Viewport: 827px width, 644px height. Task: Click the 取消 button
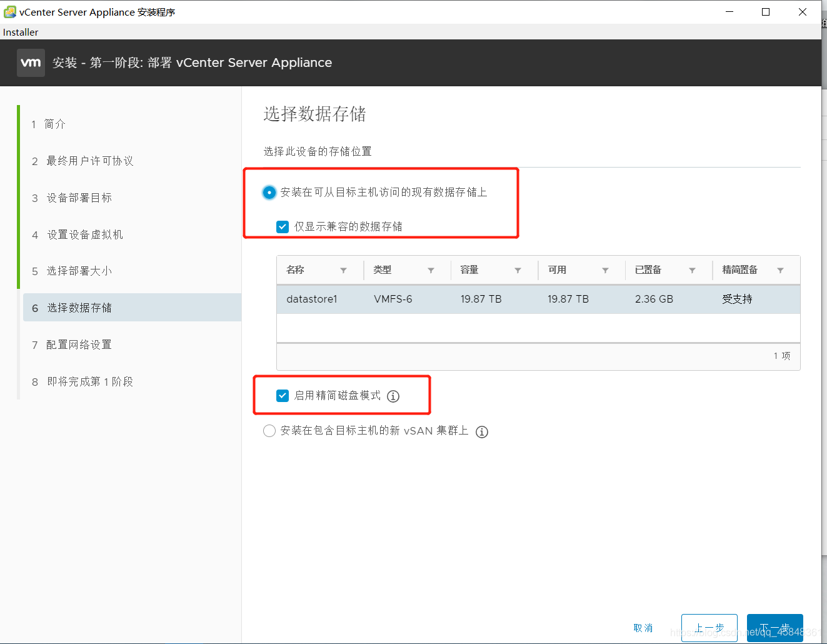(643, 628)
